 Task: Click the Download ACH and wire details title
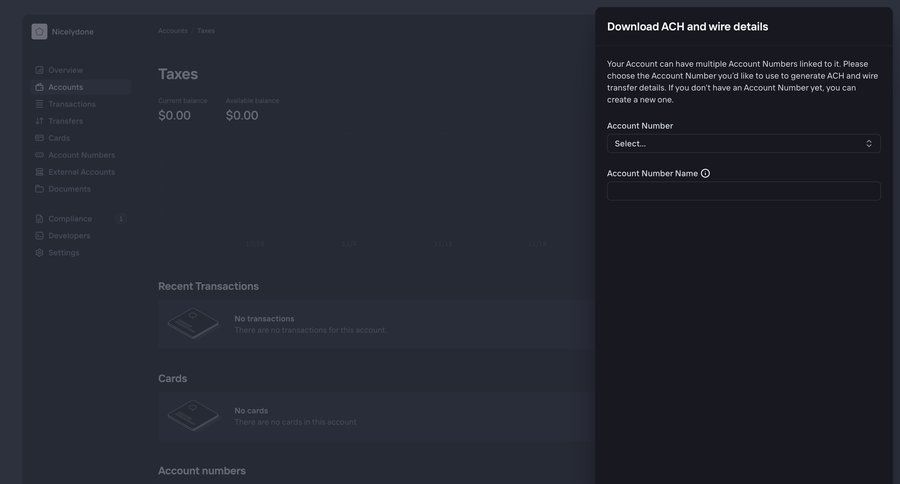[x=688, y=26]
